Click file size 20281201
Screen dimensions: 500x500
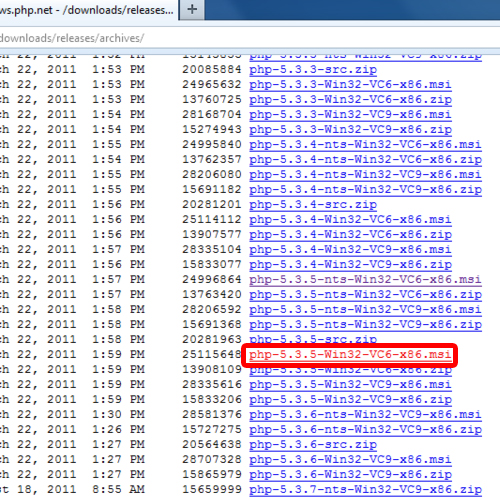tap(212, 204)
